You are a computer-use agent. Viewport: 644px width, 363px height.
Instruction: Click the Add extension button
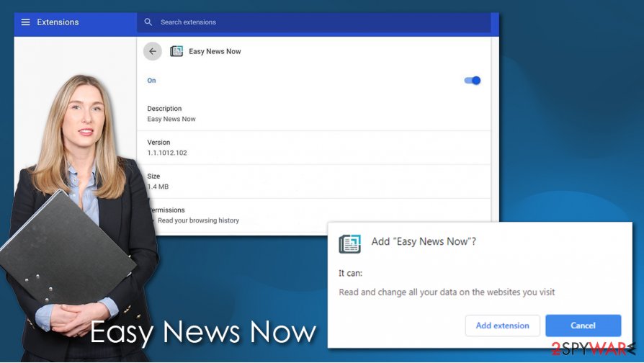click(x=502, y=326)
